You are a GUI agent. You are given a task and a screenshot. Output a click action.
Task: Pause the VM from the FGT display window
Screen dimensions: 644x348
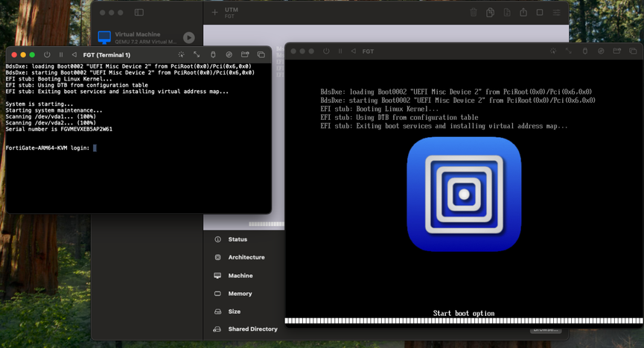[x=340, y=51]
